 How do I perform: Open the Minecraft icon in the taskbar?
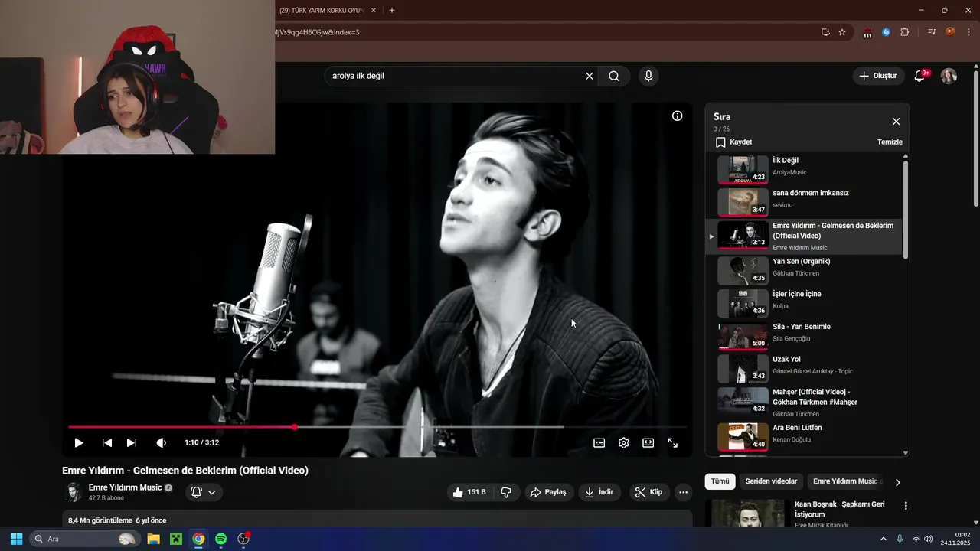coord(176,539)
